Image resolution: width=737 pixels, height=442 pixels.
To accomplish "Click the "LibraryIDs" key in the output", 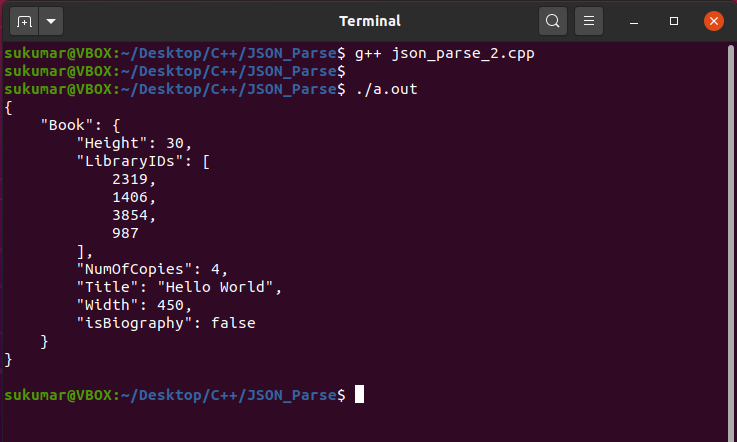I will pos(134,162).
